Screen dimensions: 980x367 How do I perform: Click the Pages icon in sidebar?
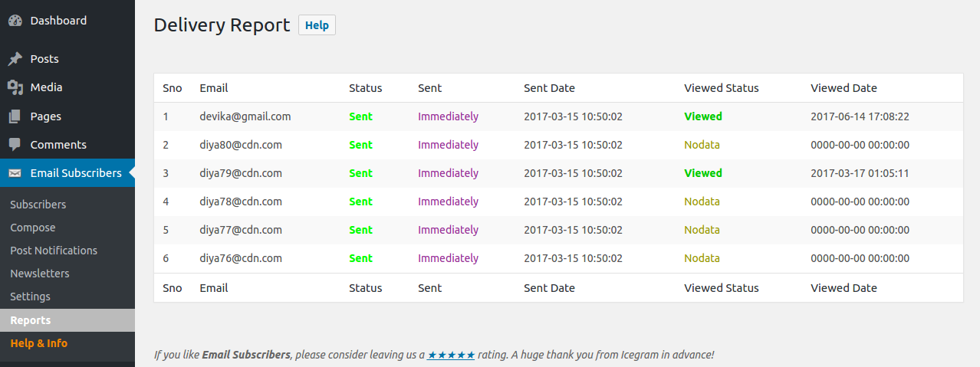[x=15, y=116]
